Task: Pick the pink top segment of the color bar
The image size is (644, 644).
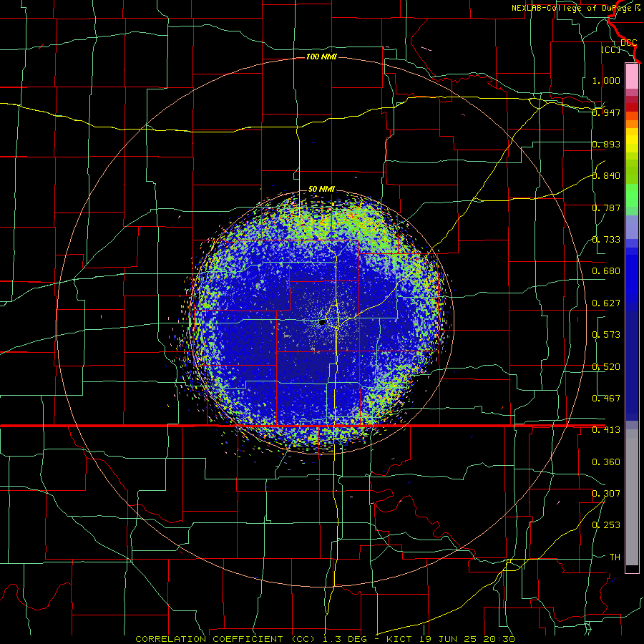Action: [x=632, y=77]
